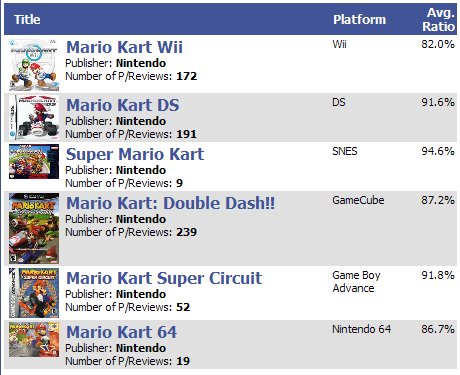The image size is (460, 375).
Task: Sort by the Title column header
Action: (27, 19)
